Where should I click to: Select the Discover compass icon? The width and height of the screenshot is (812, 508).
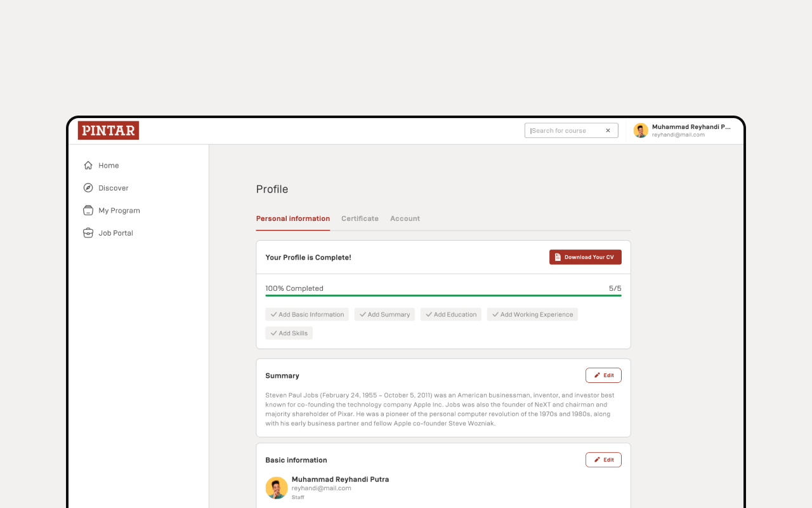click(88, 188)
